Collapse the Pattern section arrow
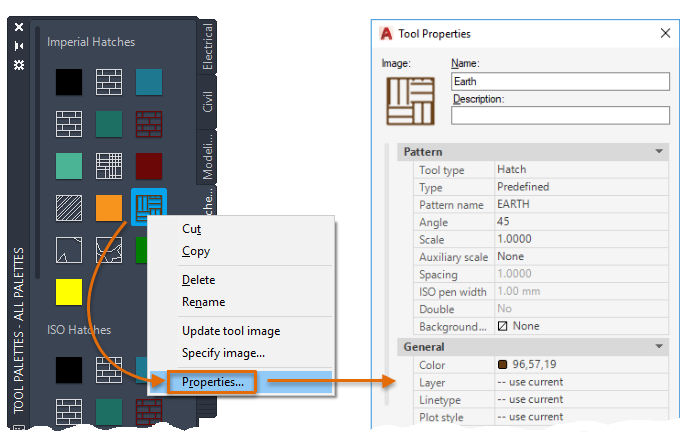Screen dimensions: 680x447 tap(659, 151)
